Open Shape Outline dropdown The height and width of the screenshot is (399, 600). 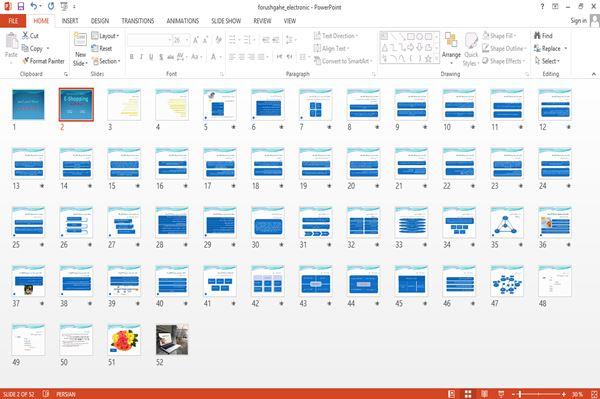tap(504, 48)
